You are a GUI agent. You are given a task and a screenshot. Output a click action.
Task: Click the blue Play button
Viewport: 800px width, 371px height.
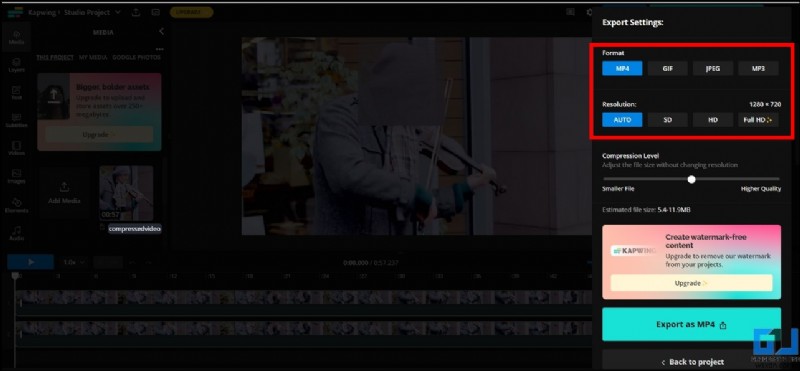pyautogui.click(x=31, y=262)
